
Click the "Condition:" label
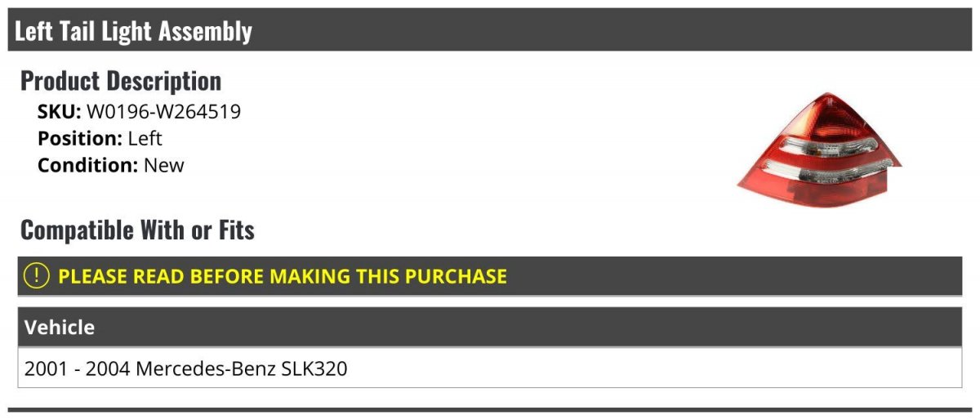click(x=87, y=165)
